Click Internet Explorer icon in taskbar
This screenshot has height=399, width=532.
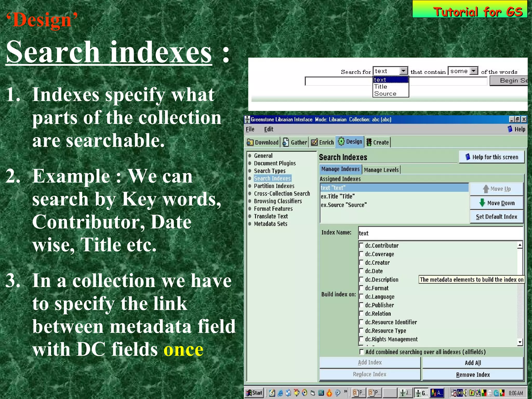tap(280, 393)
